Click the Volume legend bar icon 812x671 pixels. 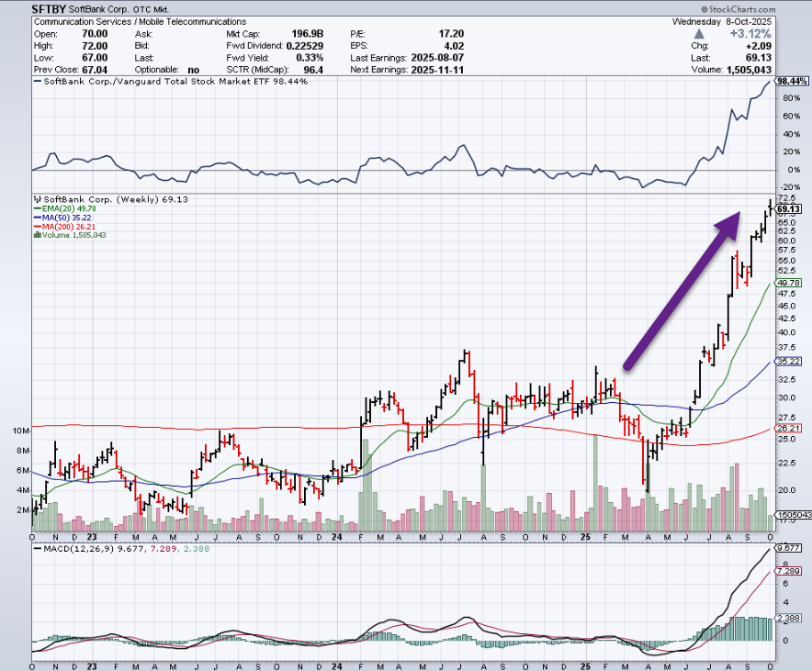pos(37,235)
